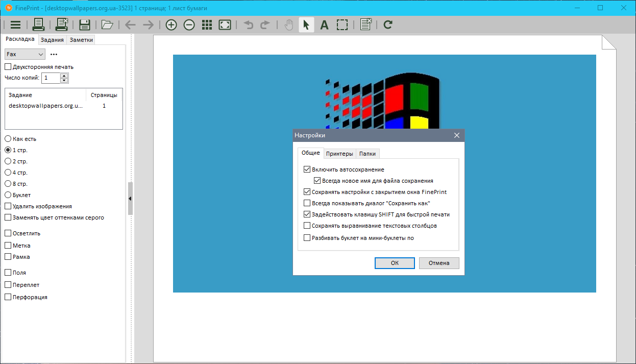Select the desktopwallpapers.org.u... job row
Image resolution: width=636 pixels, height=364 pixels.
click(63, 106)
